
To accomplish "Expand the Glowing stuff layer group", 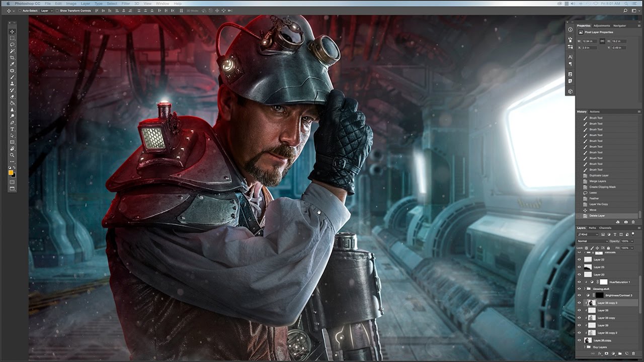I will [x=584, y=289].
